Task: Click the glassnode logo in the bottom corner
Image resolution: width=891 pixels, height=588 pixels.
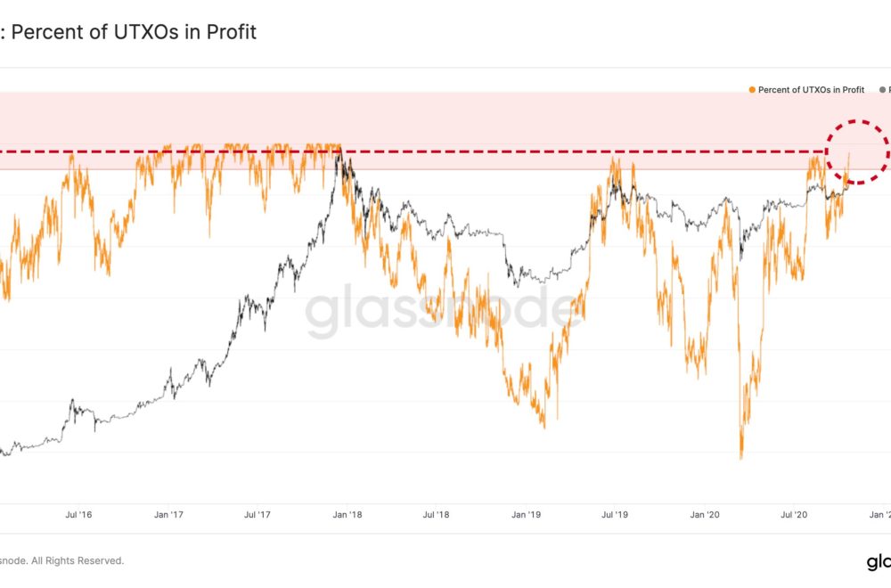Action: click(879, 562)
